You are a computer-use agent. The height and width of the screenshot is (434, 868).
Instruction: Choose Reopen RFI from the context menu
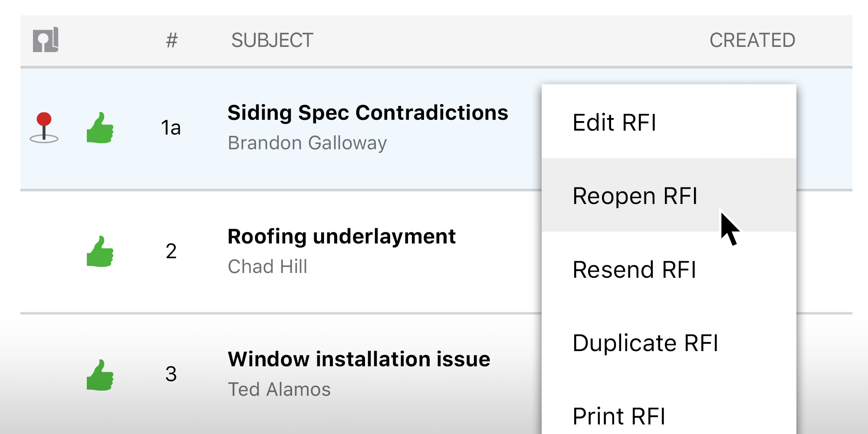tap(635, 195)
